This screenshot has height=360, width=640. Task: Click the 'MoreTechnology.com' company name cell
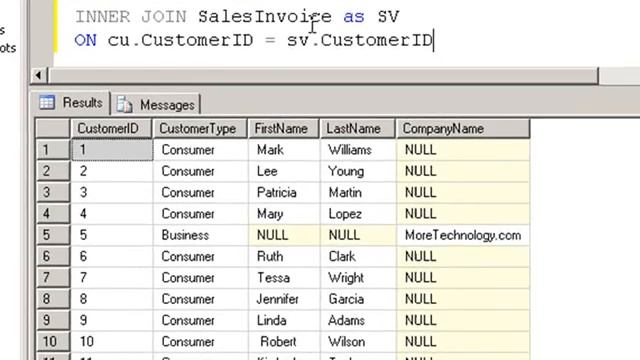463,235
